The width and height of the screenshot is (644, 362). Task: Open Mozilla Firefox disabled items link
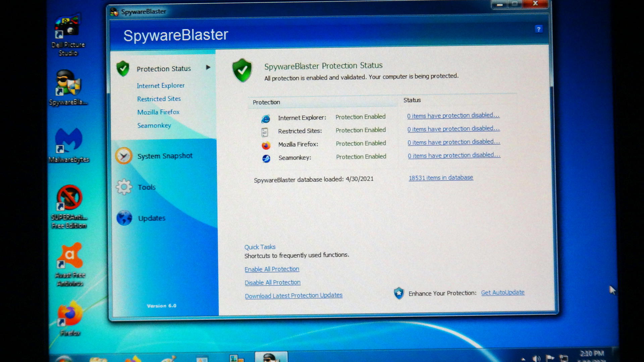pos(454,142)
